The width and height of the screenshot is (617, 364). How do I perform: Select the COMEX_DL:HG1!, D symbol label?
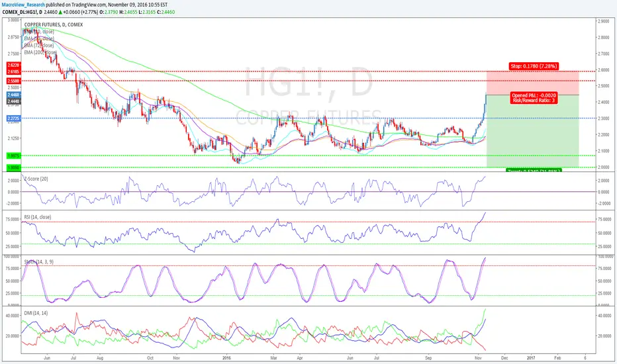pos(23,12)
